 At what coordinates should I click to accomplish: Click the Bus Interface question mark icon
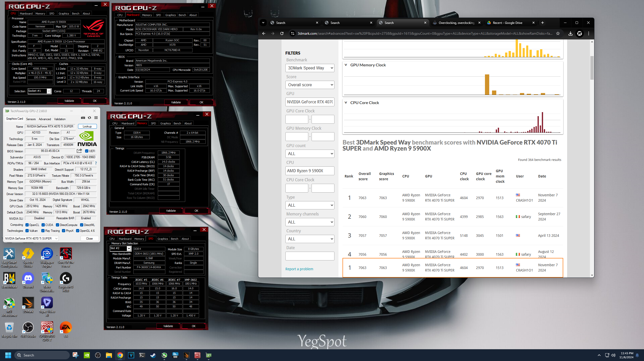pos(96,163)
